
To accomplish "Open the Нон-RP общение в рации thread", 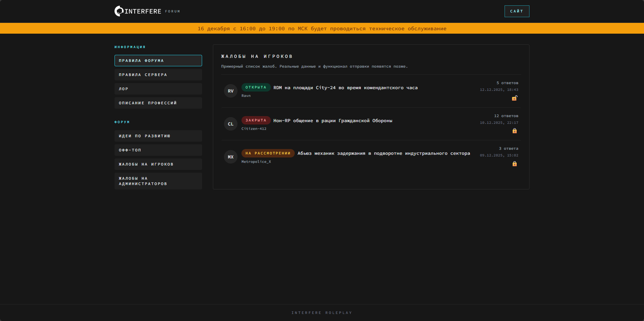I will [332, 121].
